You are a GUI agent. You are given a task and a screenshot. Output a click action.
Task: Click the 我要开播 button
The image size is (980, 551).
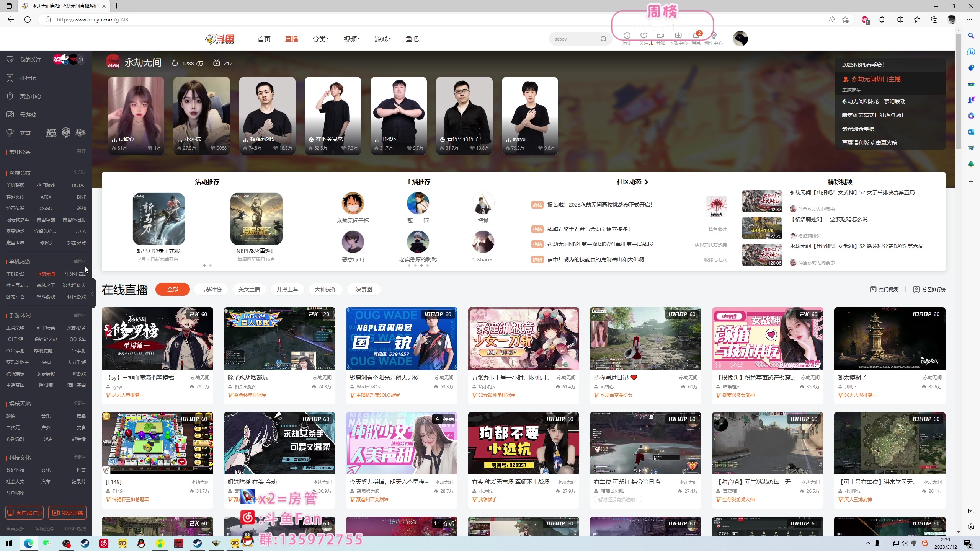(68, 513)
